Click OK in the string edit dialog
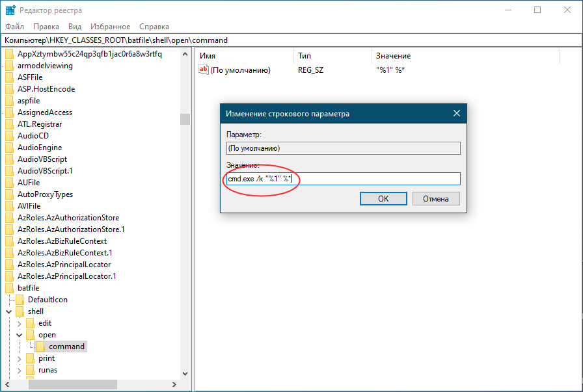Screen dimensions: 583x392 [383, 199]
